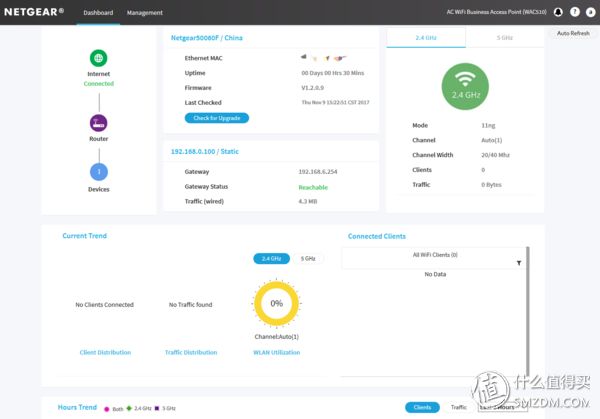Click the Both legend marker
This screenshot has height=419, width=600.
click(107, 409)
